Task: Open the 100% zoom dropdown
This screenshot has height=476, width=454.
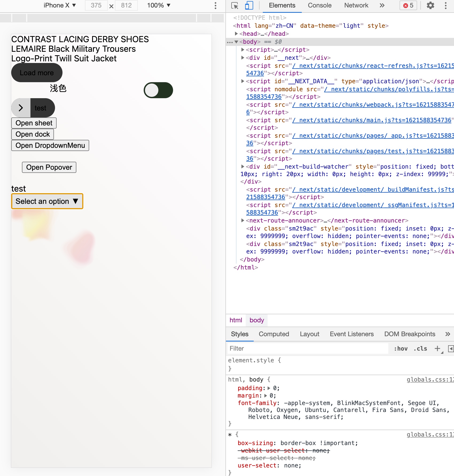Action: click(x=158, y=5)
